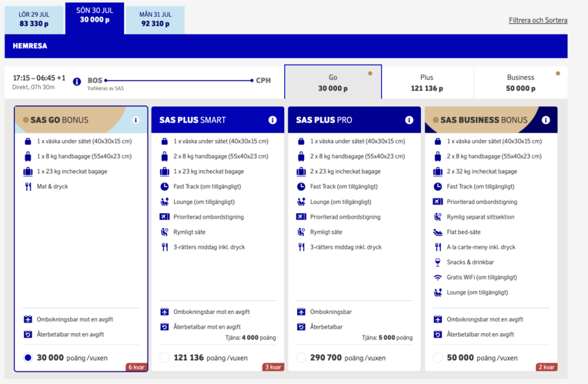
Task: Click fork and knife icon beside Mat & dryck
Action: pos(28,187)
